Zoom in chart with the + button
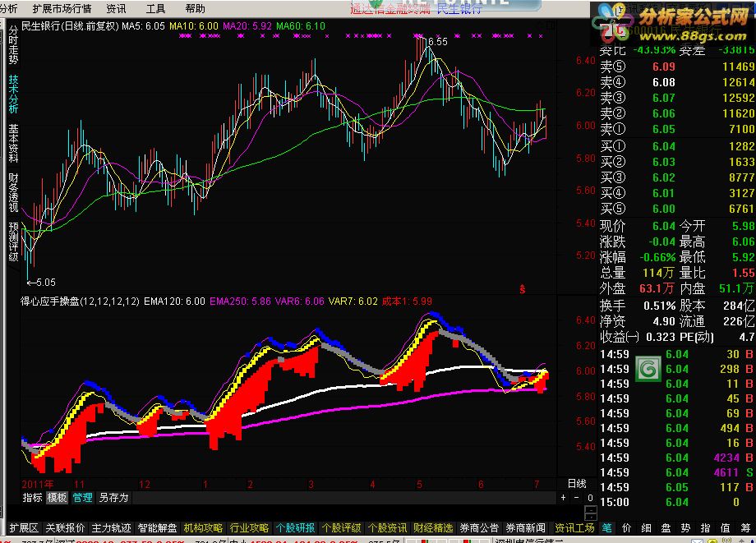 563,498
